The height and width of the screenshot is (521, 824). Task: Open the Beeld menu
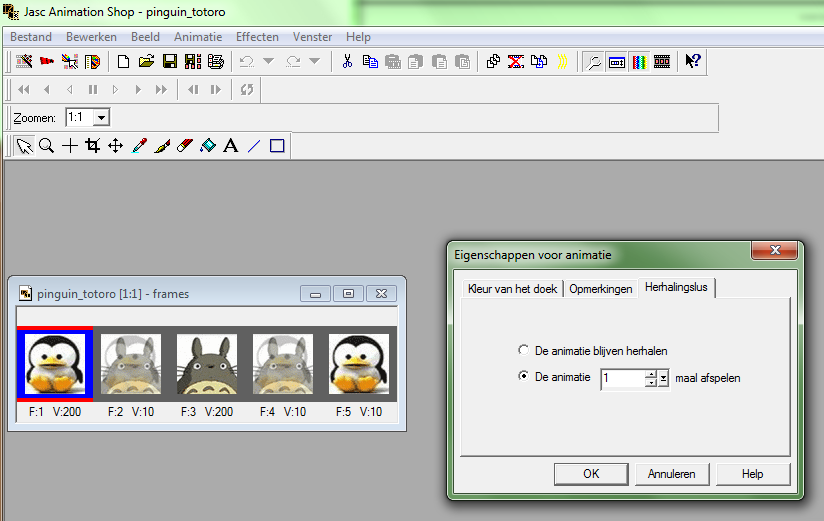point(145,37)
